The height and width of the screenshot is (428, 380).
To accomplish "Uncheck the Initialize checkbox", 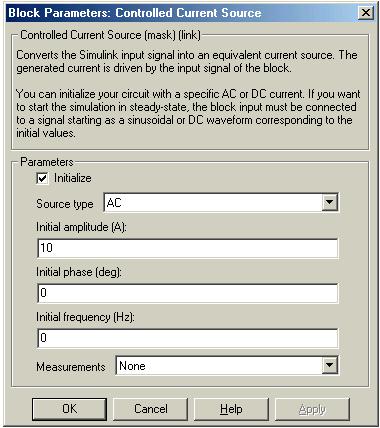I will pos(42,178).
